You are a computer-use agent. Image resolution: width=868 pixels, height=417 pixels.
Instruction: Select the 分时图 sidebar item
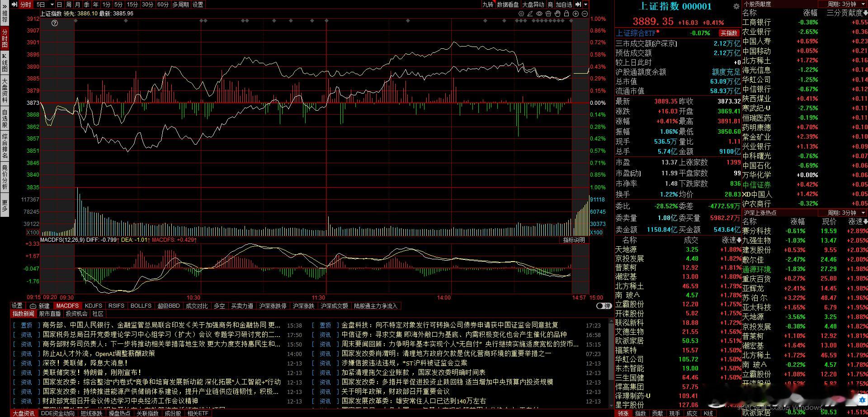click(5, 38)
